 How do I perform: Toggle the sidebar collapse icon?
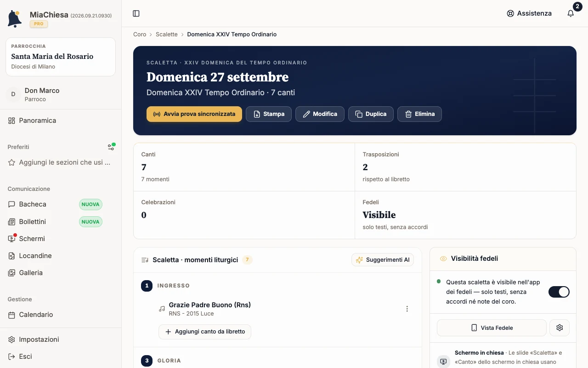(136, 13)
